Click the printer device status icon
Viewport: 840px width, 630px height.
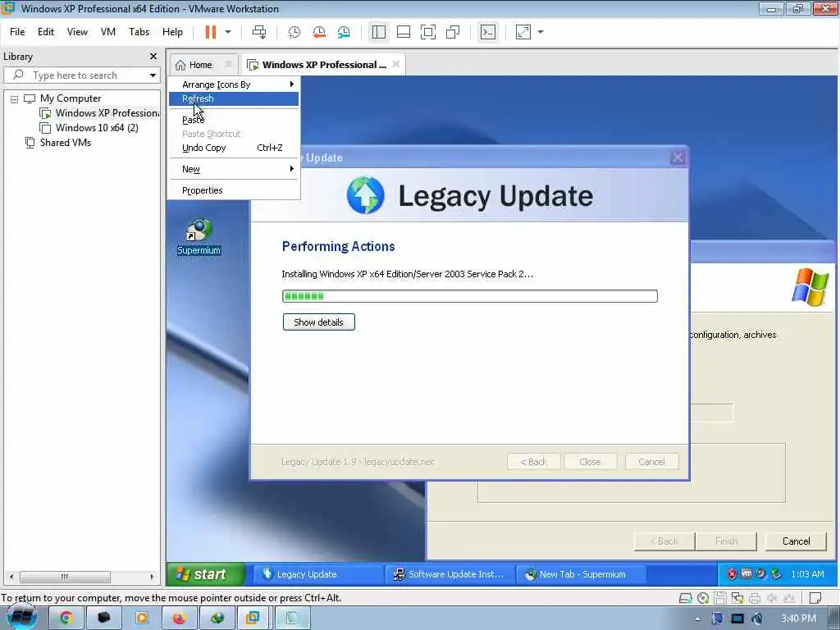coord(755,598)
